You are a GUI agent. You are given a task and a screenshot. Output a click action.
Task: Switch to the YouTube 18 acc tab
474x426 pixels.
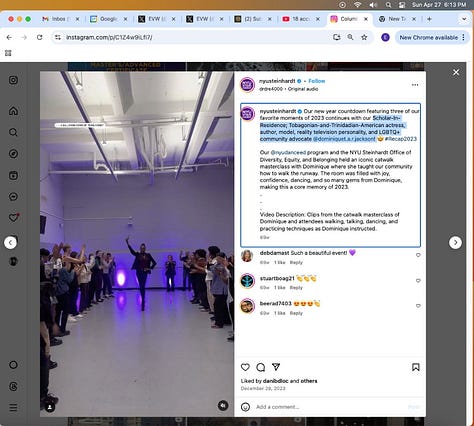[301, 19]
